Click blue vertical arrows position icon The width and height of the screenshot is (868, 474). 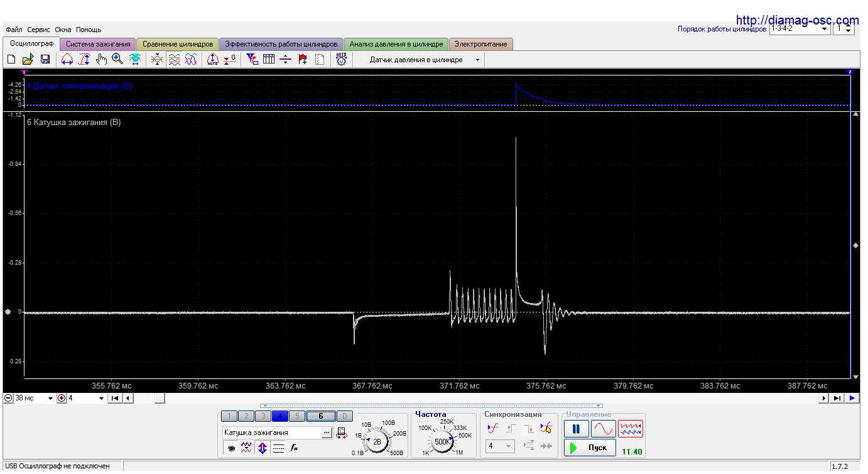tap(263, 448)
